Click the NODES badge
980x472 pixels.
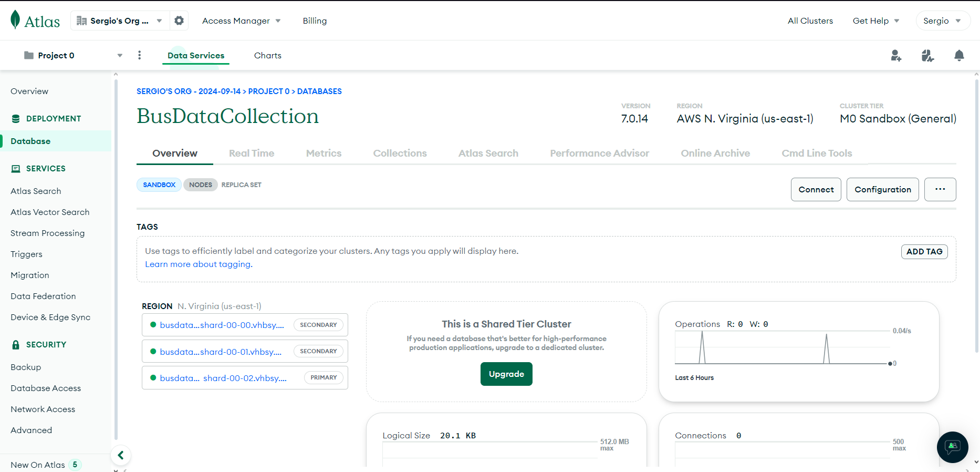(x=201, y=184)
